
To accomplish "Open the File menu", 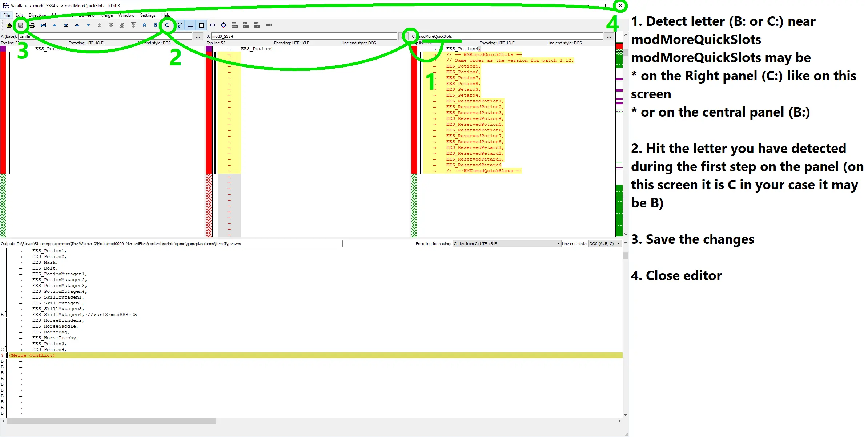I will coord(5,15).
